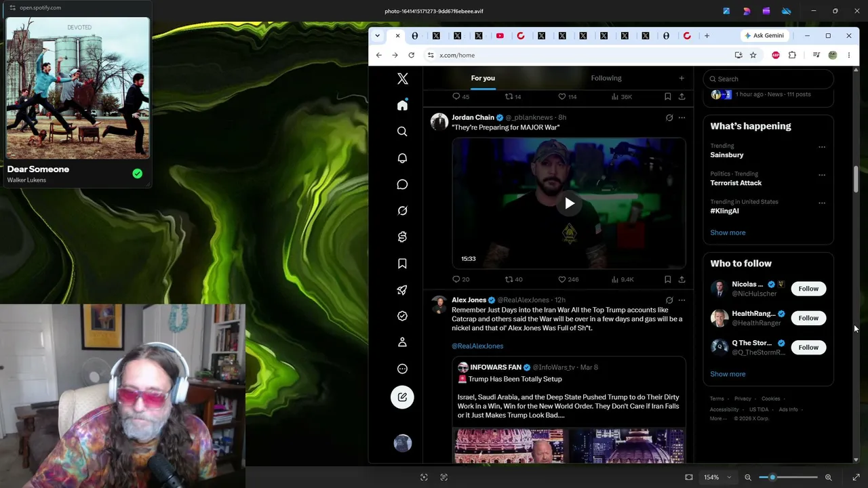Image resolution: width=868 pixels, height=488 pixels.
Task: Open the #KlingAI trending topic
Action: coord(724,211)
